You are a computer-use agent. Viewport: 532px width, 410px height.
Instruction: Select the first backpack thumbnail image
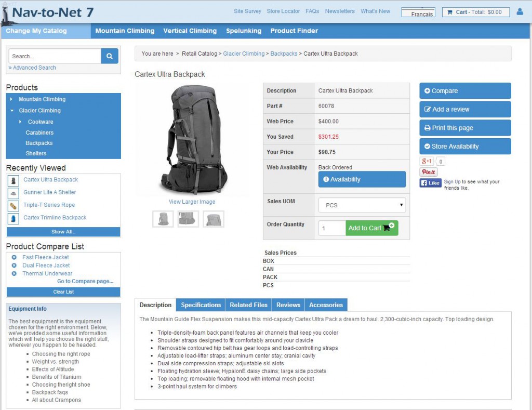click(x=163, y=219)
